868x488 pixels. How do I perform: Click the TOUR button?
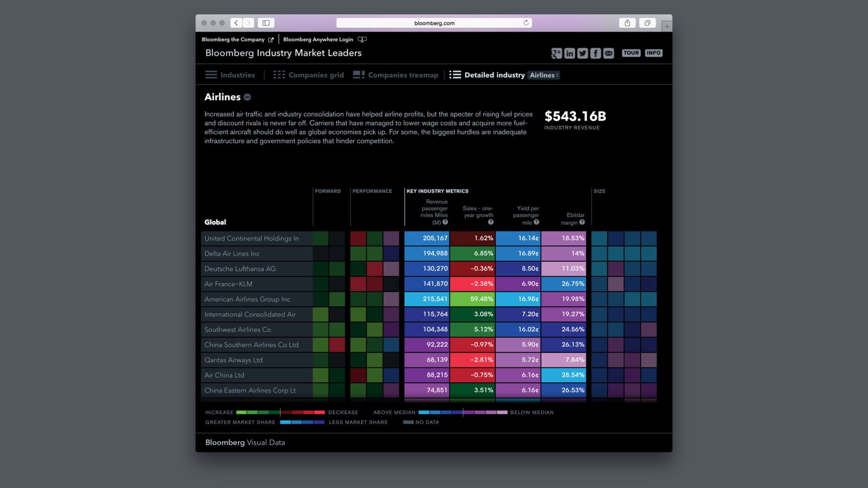click(x=631, y=53)
